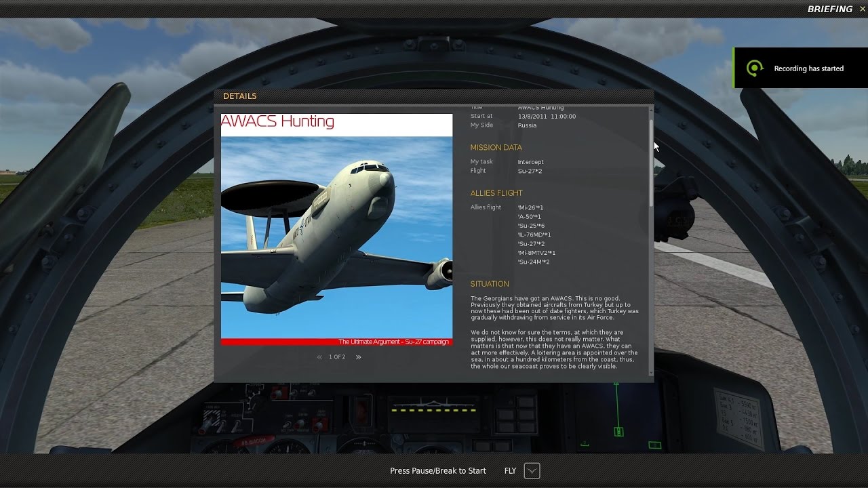Click the FLY button
Screen dimensions: 868x488
click(x=510, y=470)
